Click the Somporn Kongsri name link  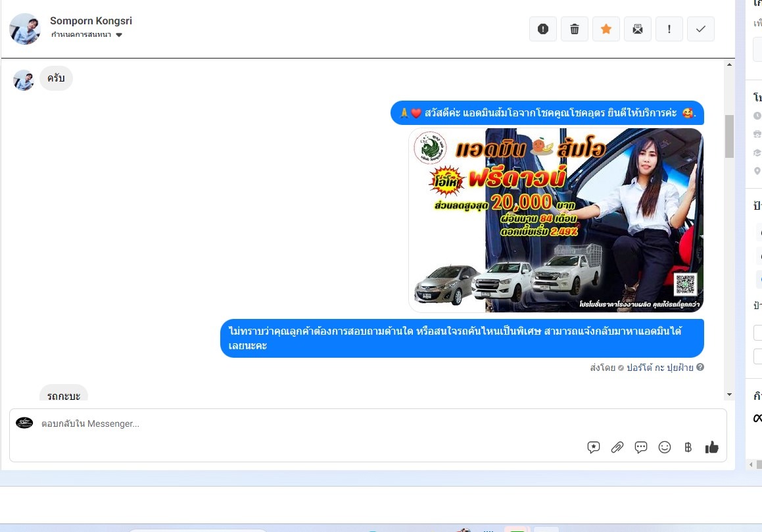(x=91, y=21)
